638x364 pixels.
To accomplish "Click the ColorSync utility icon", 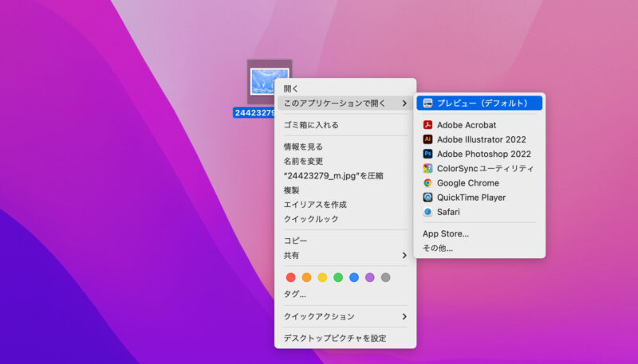I will click(x=427, y=168).
